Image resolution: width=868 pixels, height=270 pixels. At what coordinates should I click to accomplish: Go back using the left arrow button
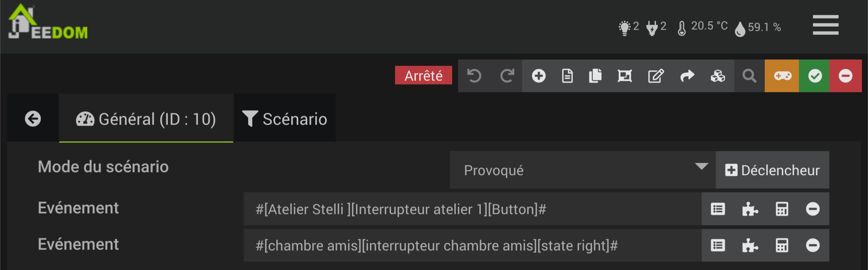33,119
